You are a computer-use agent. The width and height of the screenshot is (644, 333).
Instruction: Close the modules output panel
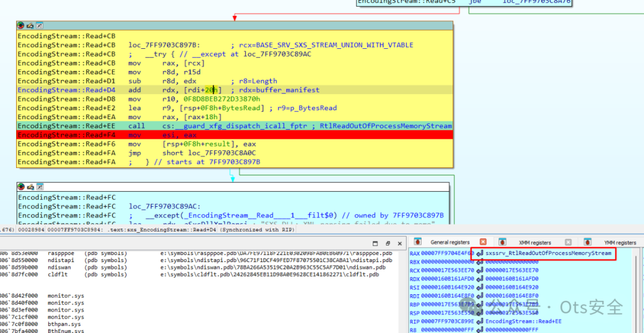point(401,243)
